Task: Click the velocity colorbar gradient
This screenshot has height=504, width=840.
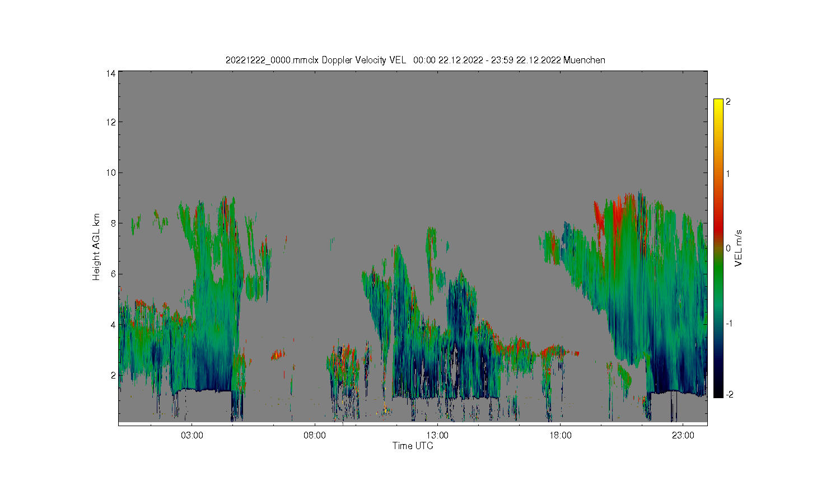Action: [x=718, y=248]
